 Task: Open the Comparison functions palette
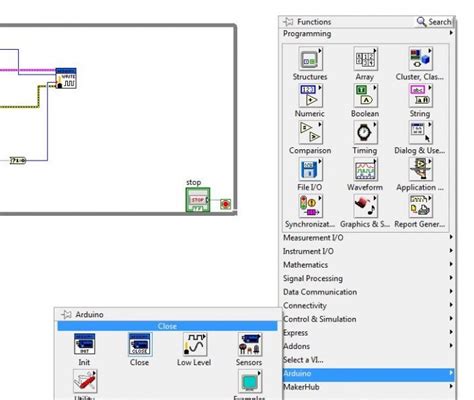point(310,133)
